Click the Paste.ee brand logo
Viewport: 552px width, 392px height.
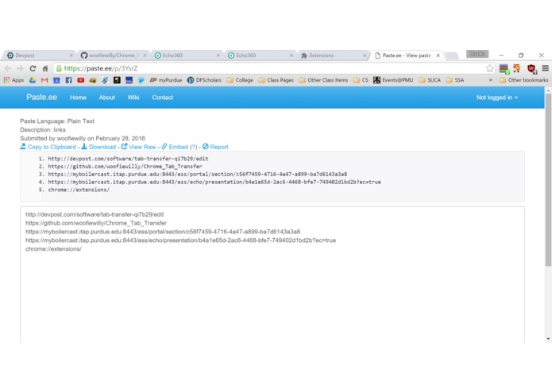pos(41,98)
